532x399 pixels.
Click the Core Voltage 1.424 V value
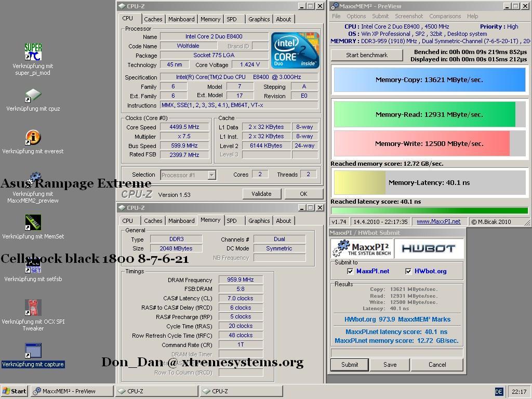250,64
